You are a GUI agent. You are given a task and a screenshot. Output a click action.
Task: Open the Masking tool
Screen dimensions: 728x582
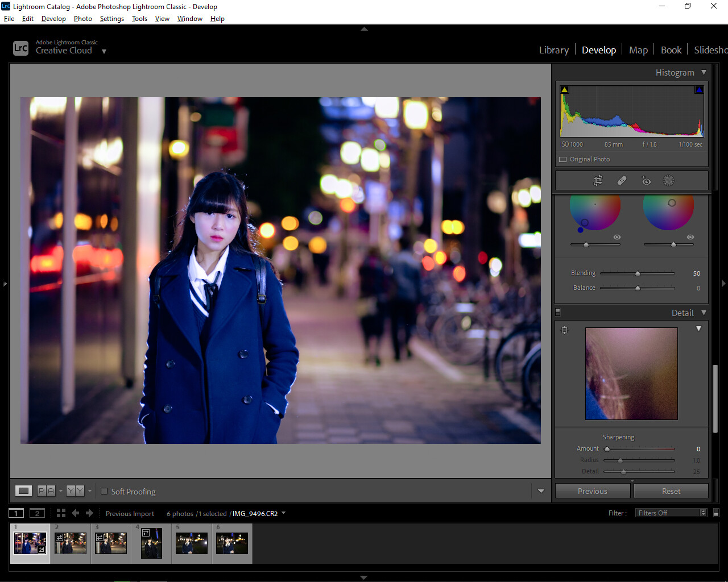pyautogui.click(x=668, y=181)
